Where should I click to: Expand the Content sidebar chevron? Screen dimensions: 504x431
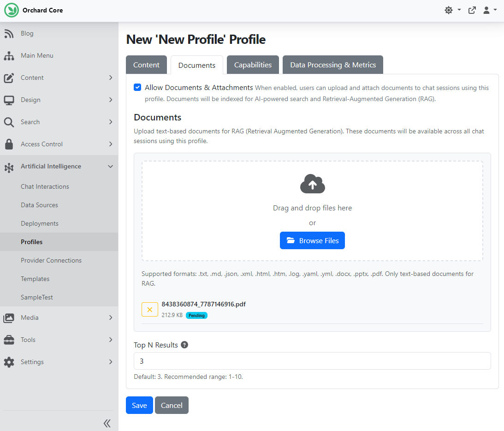(111, 78)
